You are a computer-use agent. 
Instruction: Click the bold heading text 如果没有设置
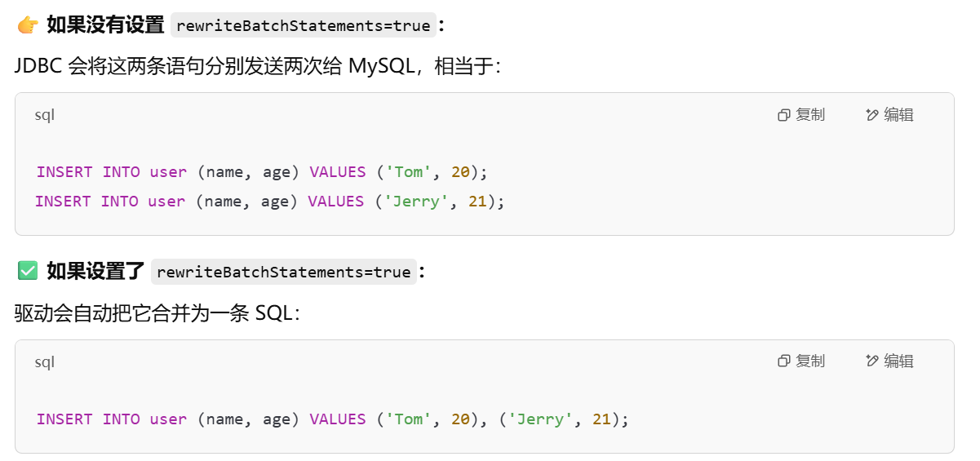click(105, 25)
